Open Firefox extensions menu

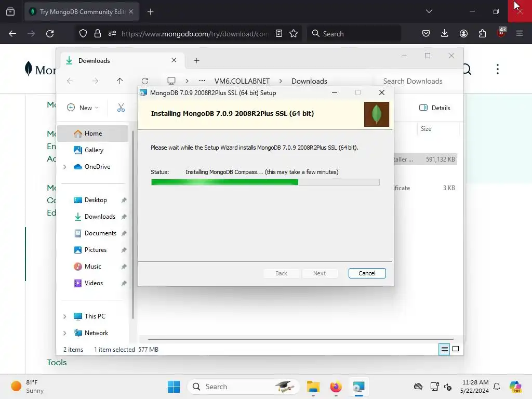pos(482,34)
